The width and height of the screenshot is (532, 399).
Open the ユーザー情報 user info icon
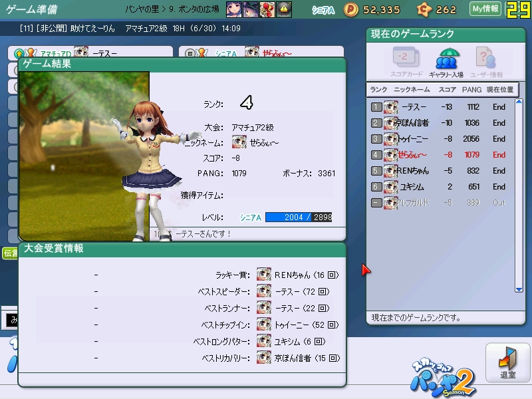click(486, 63)
